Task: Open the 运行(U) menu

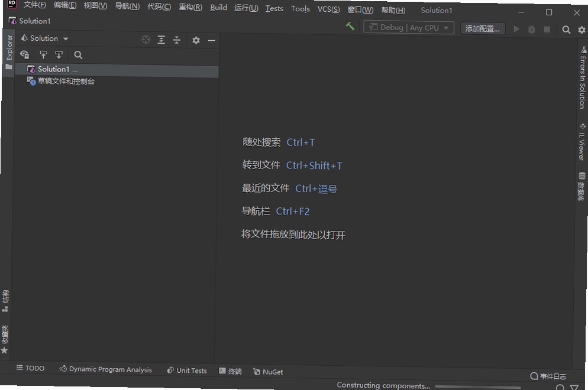Action: click(246, 8)
